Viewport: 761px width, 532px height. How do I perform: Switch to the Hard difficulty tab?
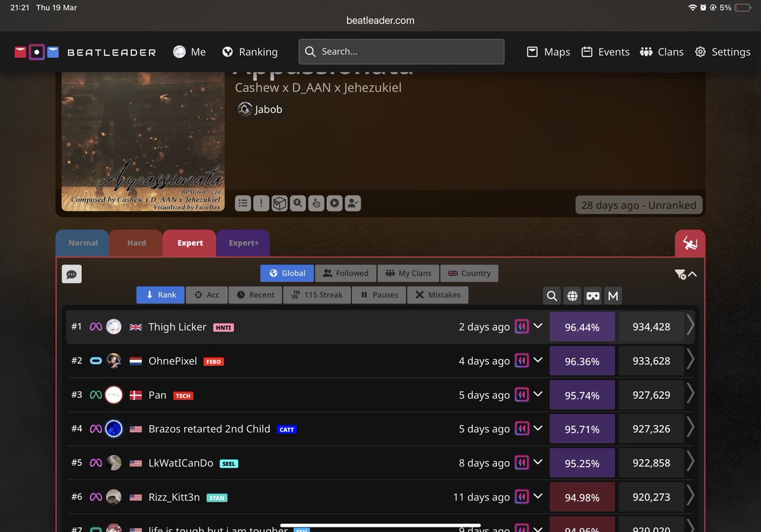(x=136, y=243)
